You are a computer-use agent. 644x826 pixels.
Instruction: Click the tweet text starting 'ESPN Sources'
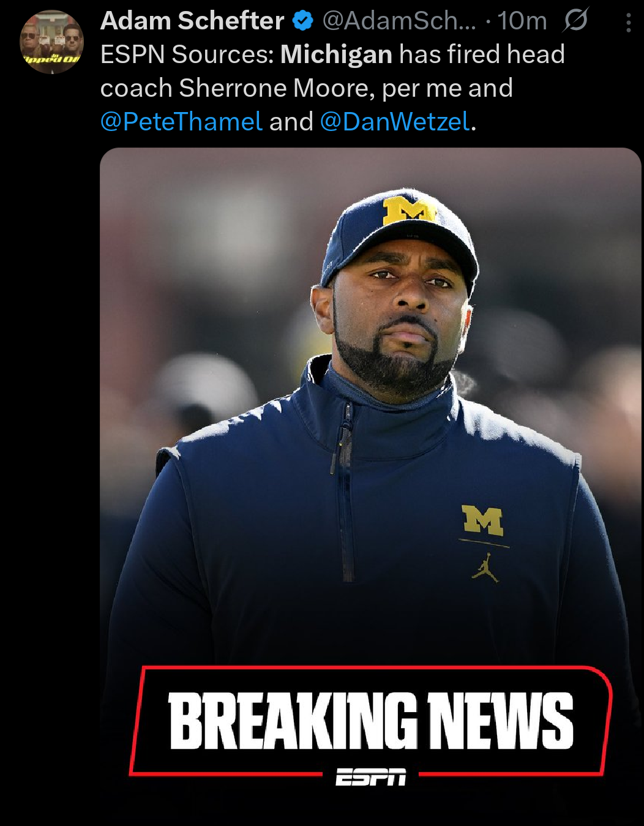tap(332, 88)
